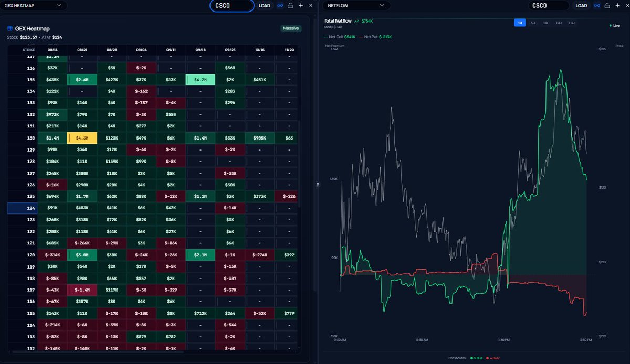Click the 08/14 expiration column header

click(x=52, y=49)
